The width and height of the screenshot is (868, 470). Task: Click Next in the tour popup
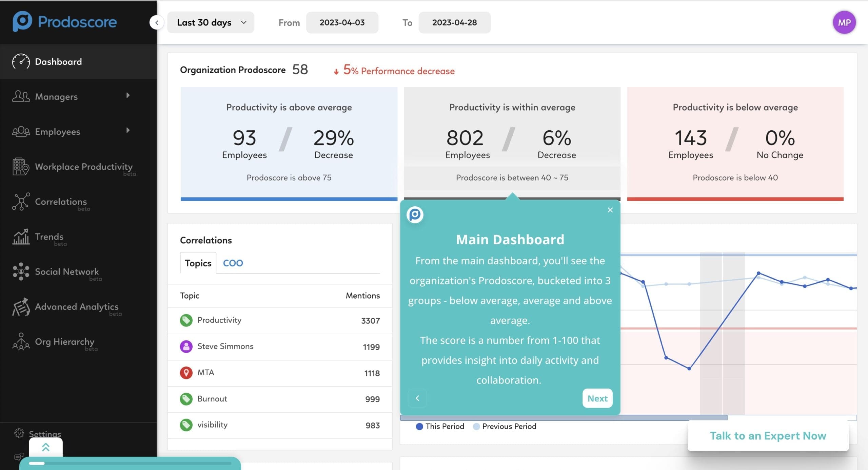(x=597, y=398)
